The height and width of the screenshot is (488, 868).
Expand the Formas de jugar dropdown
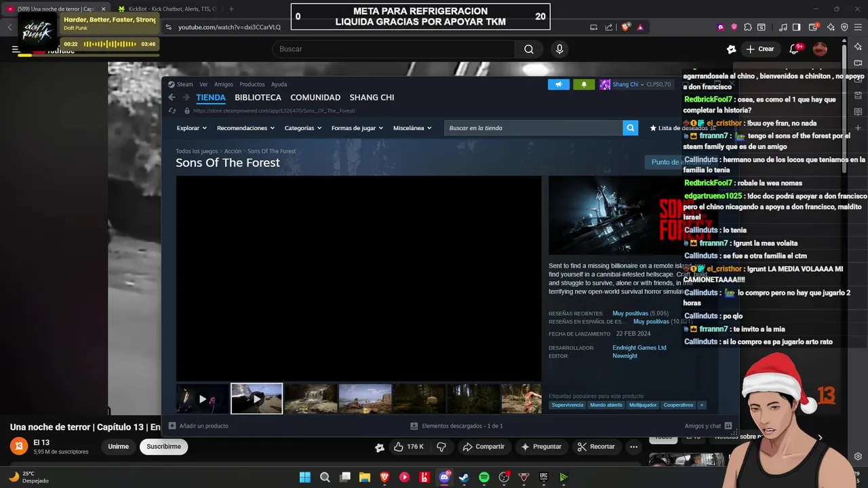coord(357,128)
